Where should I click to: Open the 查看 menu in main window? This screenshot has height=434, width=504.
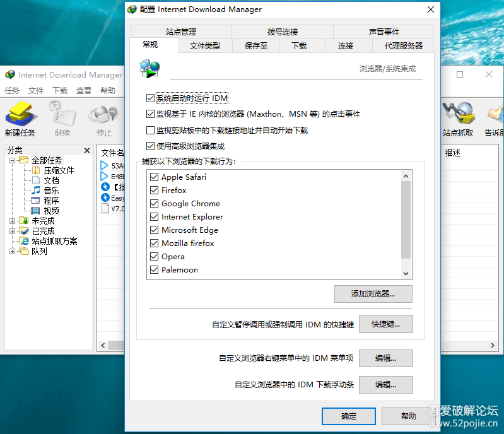[84, 91]
